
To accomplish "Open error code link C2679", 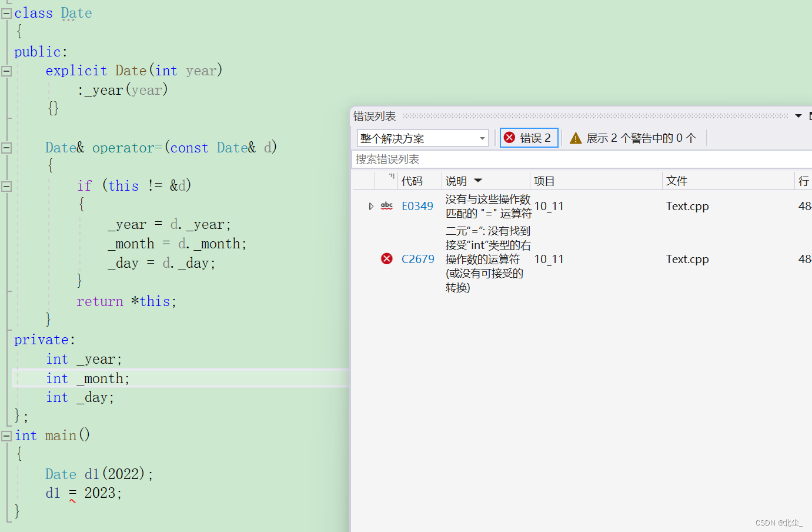I will coord(418,259).
